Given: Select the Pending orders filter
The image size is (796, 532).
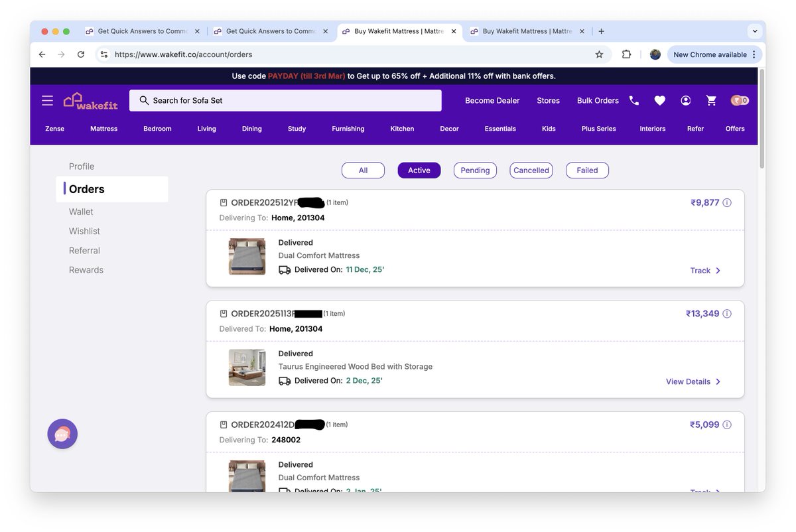Looking at the screenshot, I should coord(475,170).
